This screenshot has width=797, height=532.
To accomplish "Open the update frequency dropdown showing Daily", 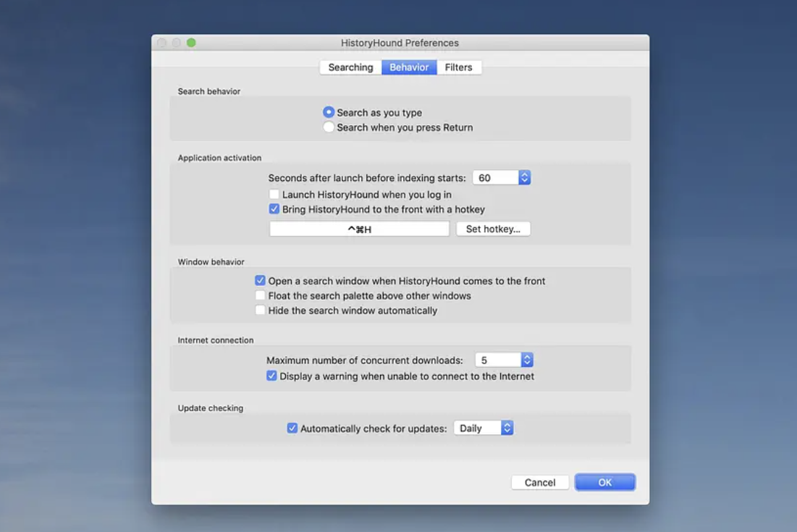I will (483, 428).
